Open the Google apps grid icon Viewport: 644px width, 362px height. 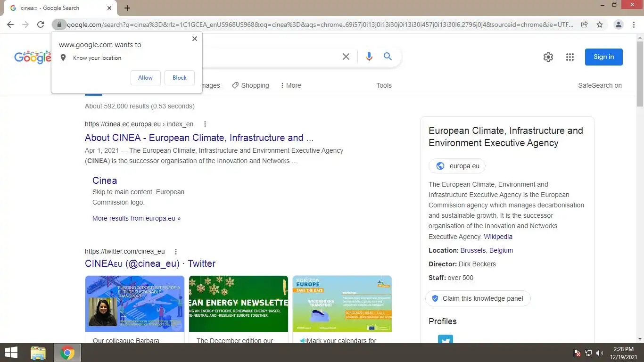click(x=570, y=57)
